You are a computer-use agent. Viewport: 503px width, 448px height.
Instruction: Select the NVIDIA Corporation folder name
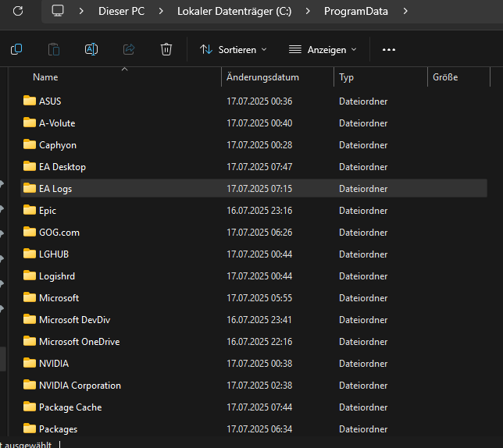[80, 386]
